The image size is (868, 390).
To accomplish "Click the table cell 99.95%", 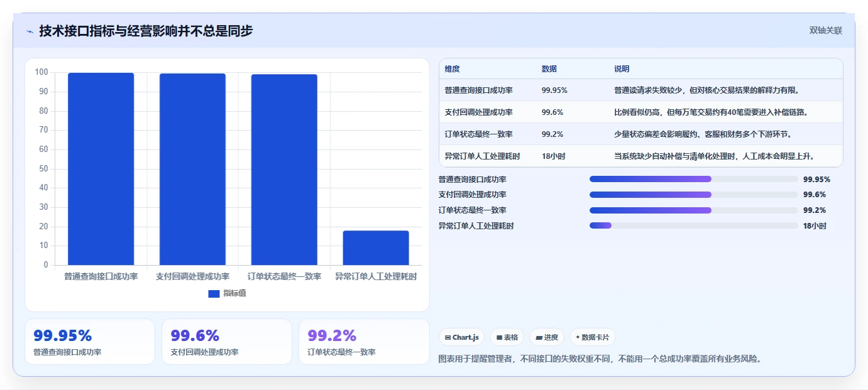I will click(x=554, y=90).
